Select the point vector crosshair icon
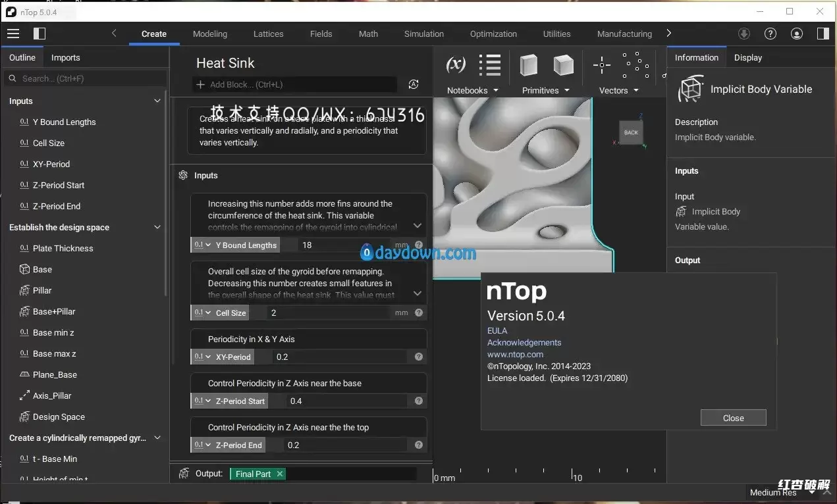Image resolution: width=837 pixels, height=504 pixels. tap(602, 65)
